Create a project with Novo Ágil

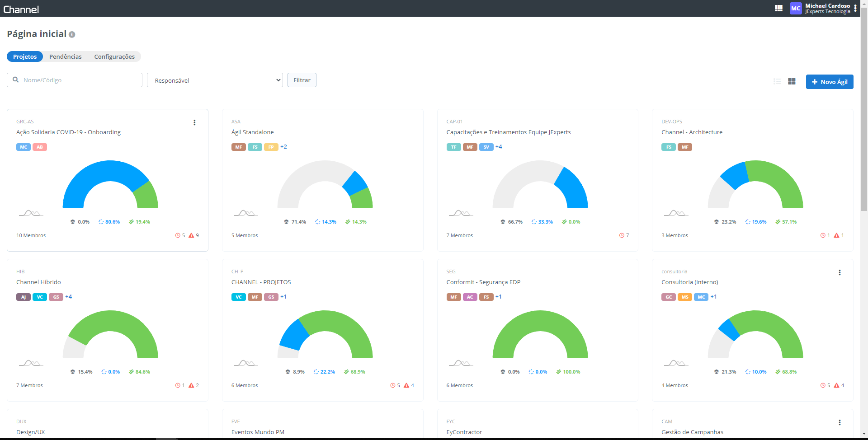coord(829,82)
